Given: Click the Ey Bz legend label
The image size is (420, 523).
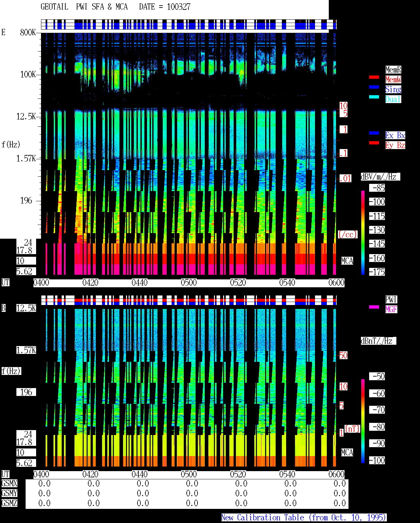Looking at the screenshot, I should coord(395,145).
